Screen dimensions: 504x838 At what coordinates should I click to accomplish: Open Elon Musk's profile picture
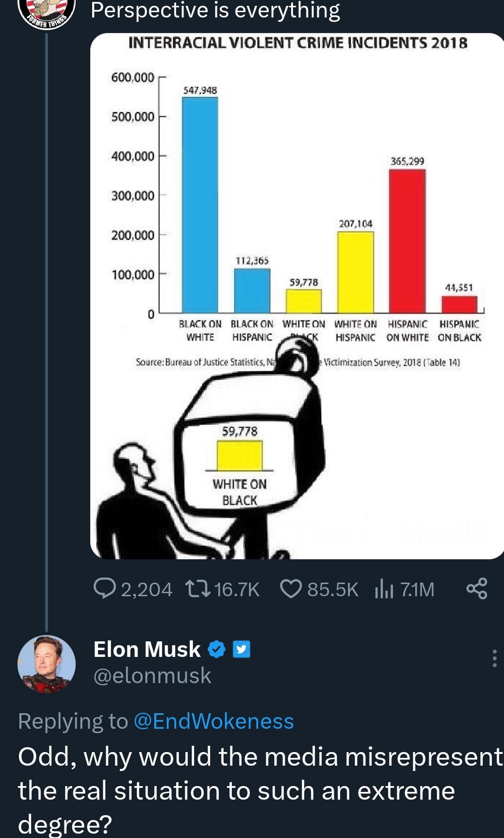point(47,664)
